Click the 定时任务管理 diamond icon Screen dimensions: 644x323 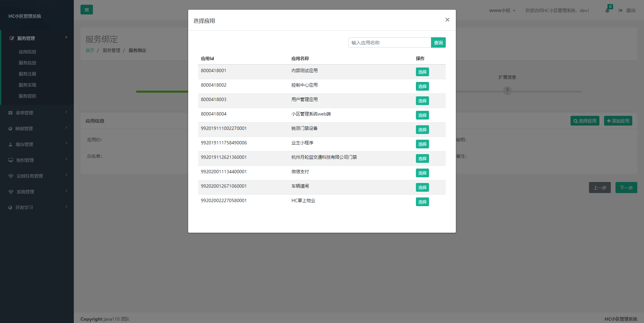11,176
